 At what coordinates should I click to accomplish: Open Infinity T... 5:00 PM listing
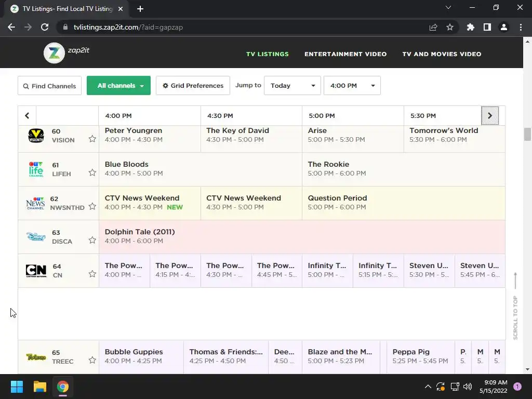[x=327, y=270]
